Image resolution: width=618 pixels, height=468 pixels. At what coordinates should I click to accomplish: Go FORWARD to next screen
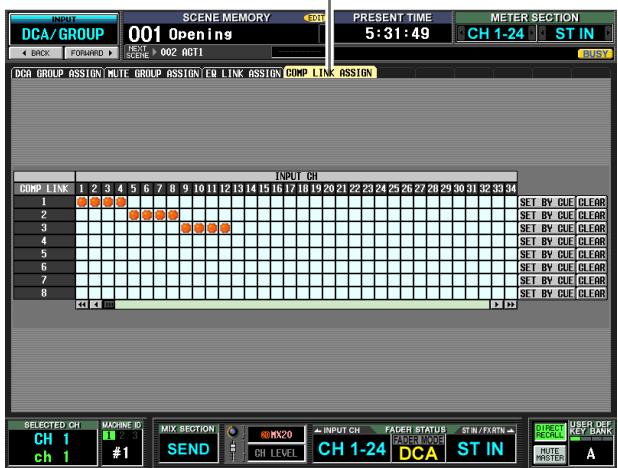click(91, 53)
